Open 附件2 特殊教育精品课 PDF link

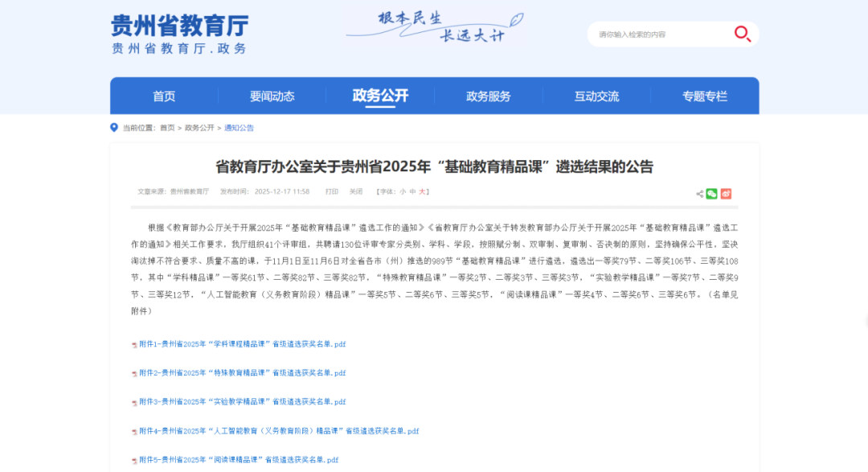(242, 373)
